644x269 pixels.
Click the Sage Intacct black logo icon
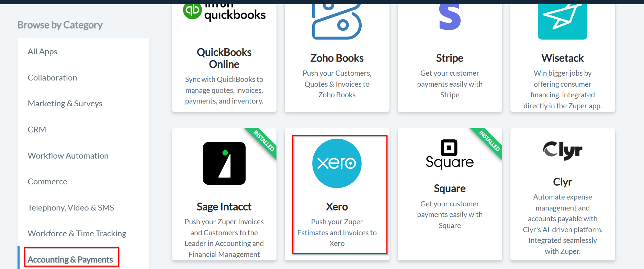click(224, 163)
